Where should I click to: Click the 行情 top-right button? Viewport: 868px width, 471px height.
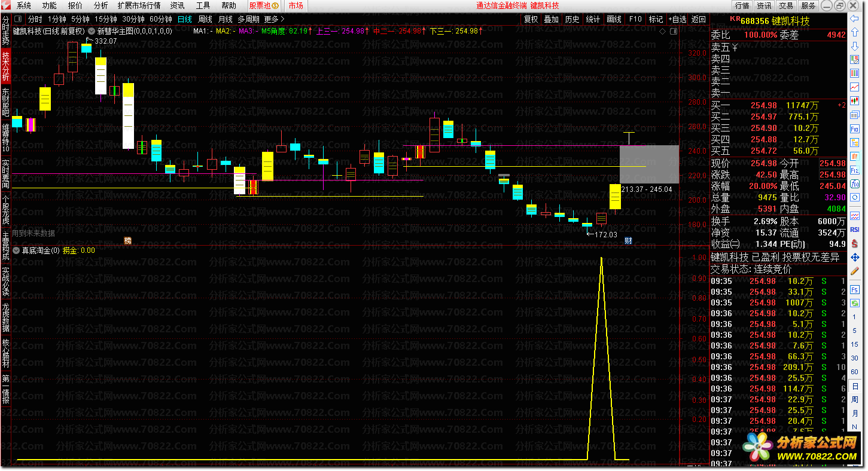(742, 5)
